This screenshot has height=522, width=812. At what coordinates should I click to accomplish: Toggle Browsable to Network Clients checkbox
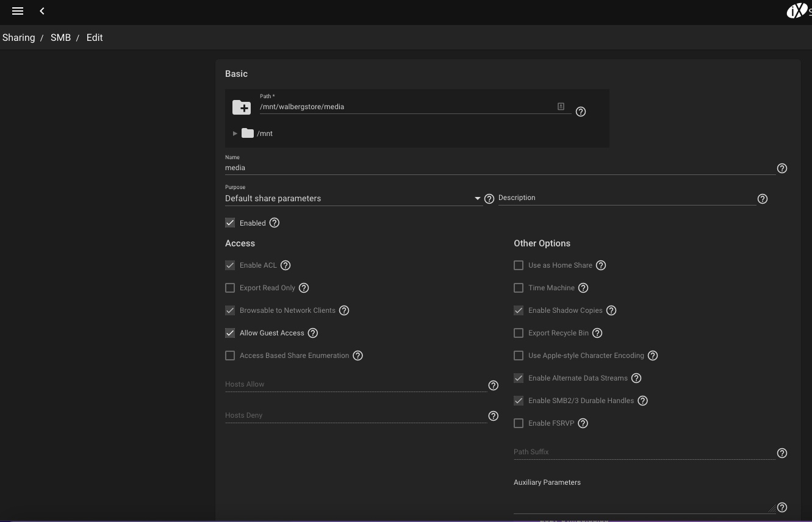click(230, 310)
